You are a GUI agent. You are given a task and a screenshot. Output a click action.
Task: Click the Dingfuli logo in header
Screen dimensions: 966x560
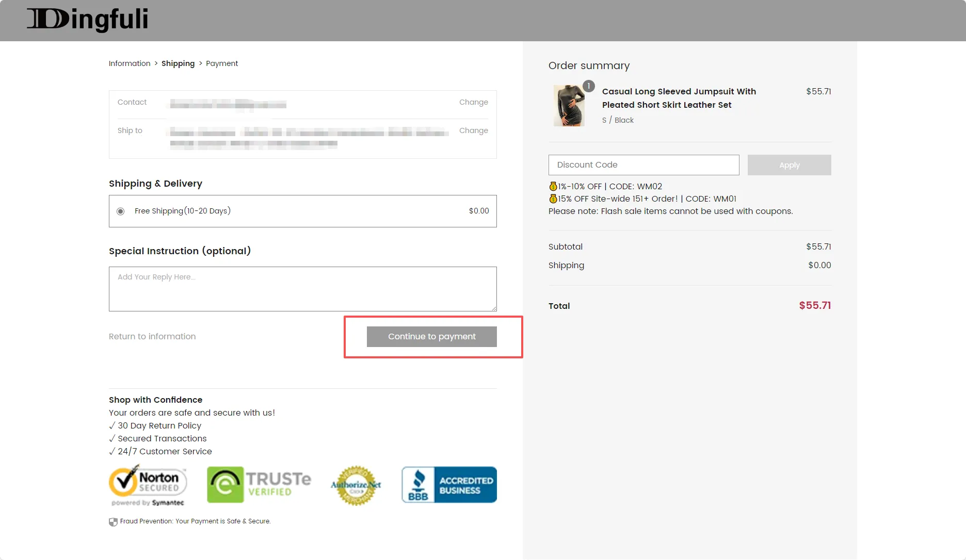click(87, 20)
